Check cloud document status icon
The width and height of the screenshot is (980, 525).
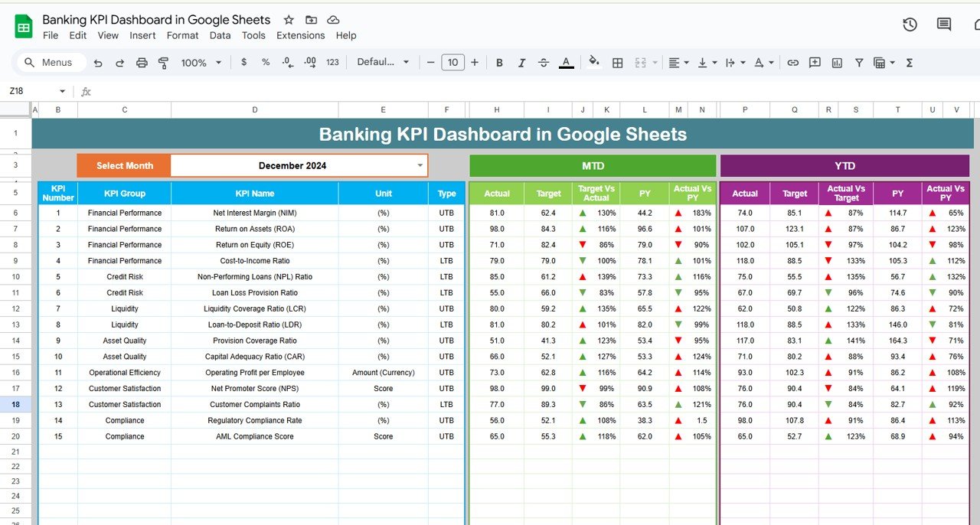point(333,20)
